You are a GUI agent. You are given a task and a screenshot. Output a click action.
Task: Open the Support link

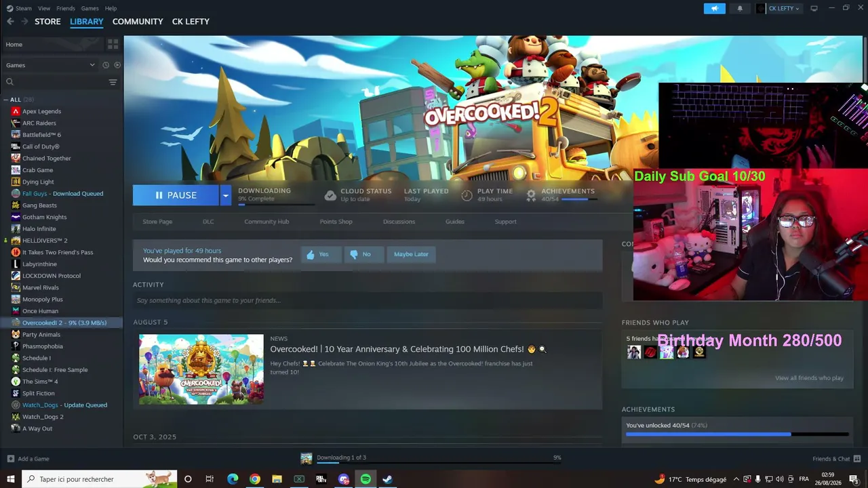coord(505,222)
